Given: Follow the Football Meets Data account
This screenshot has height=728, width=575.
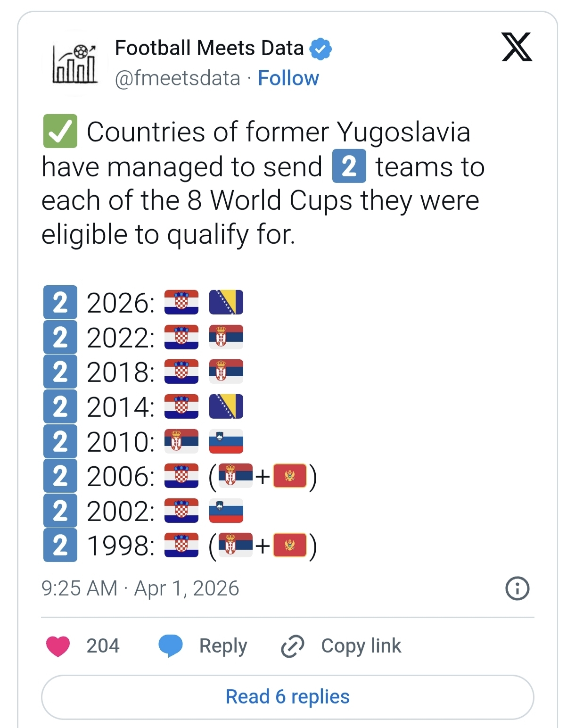Looking at the screenshot, I should click(288, 78).
